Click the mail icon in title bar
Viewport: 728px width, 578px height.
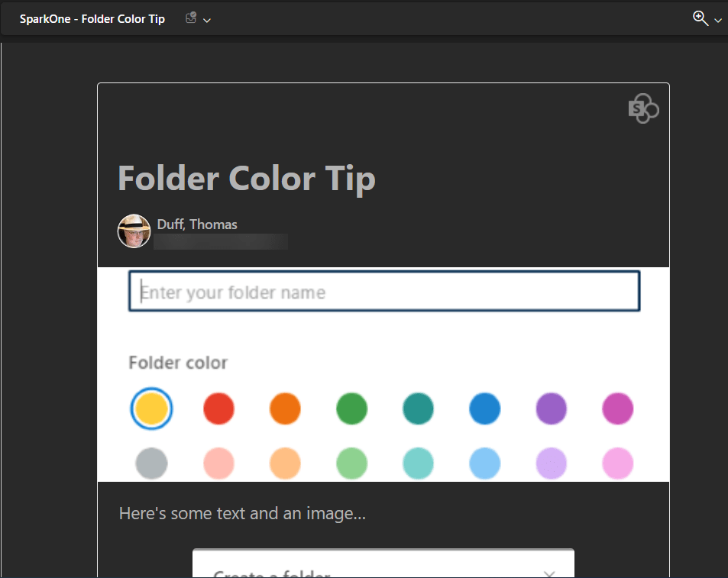click(191, 18)
